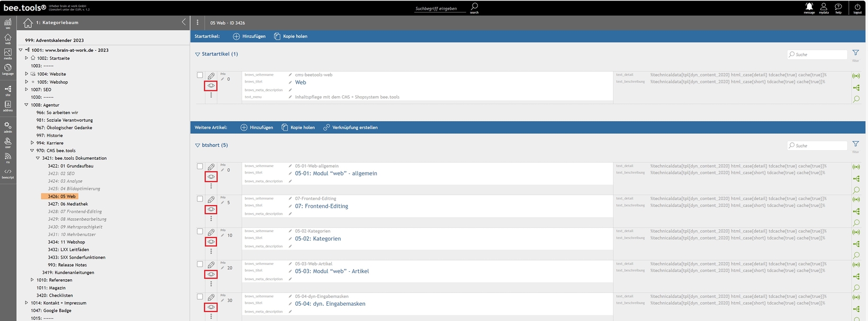Screen dimensions: 868x321
Task: Open three-dot menu of 05-02: Kategorien article
Action: point(211,251)
